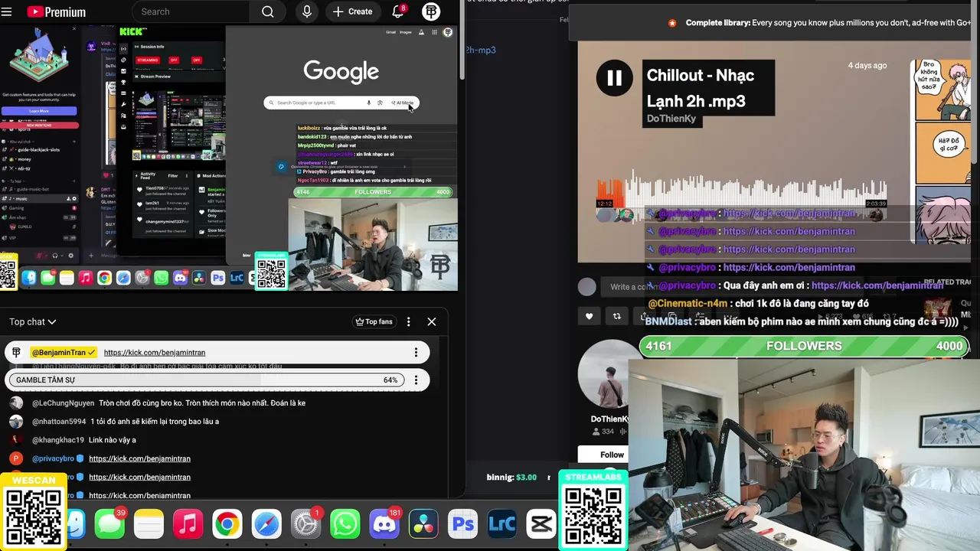Repost the SoundCloud track

point(616,316)
